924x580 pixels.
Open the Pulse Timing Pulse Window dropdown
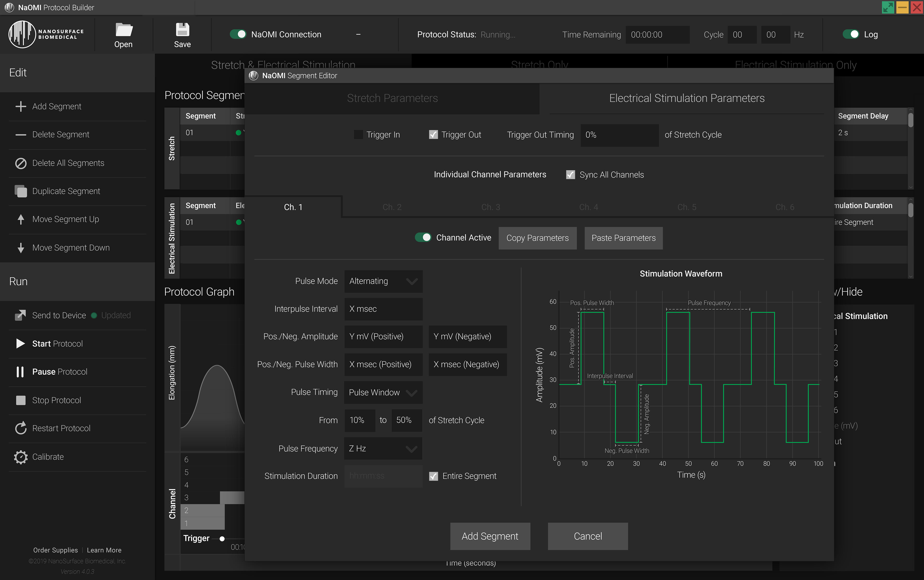coord(383,392)
